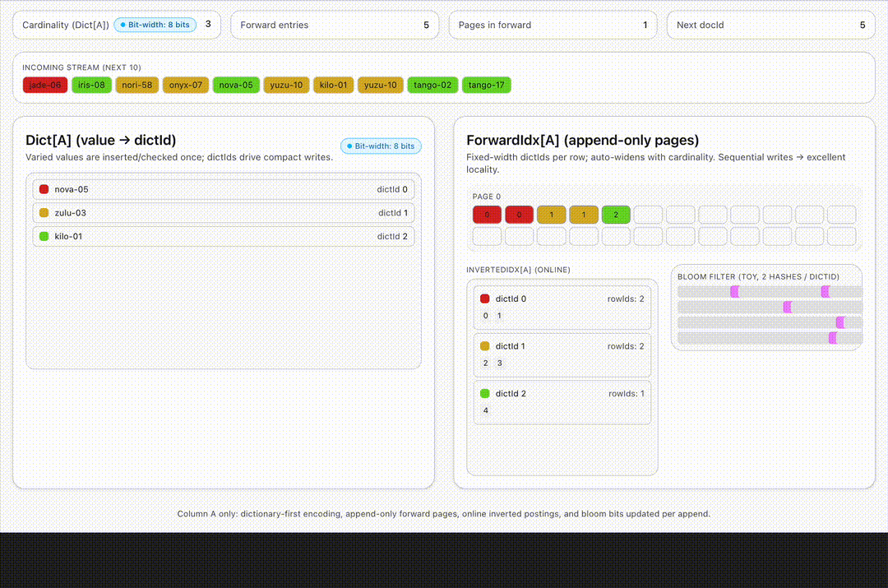Click the nori-58 incoming stream chip
Image resolution: width=888 pixels, height=588 pixels.
pyautogui.click(x=137, y=85)
